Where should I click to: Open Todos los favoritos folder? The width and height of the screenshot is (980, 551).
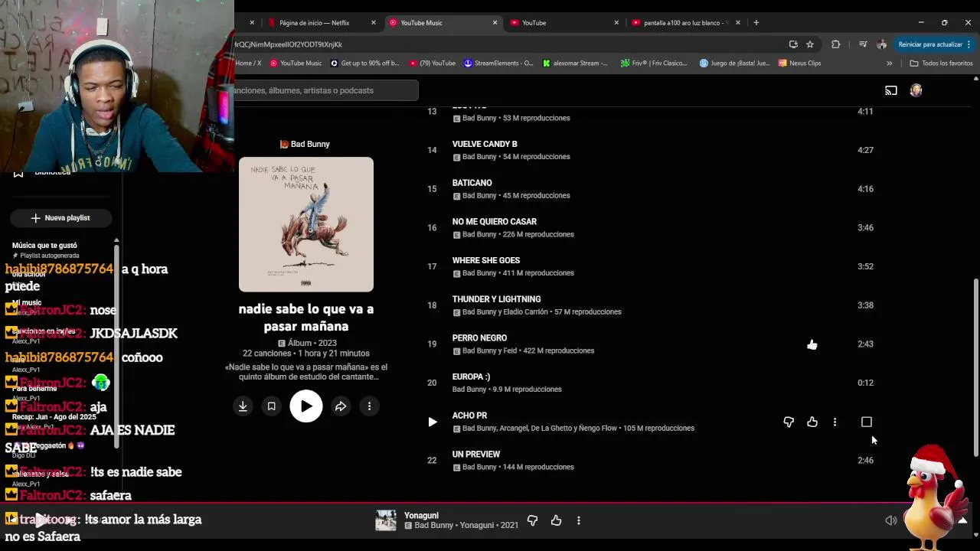941,64
